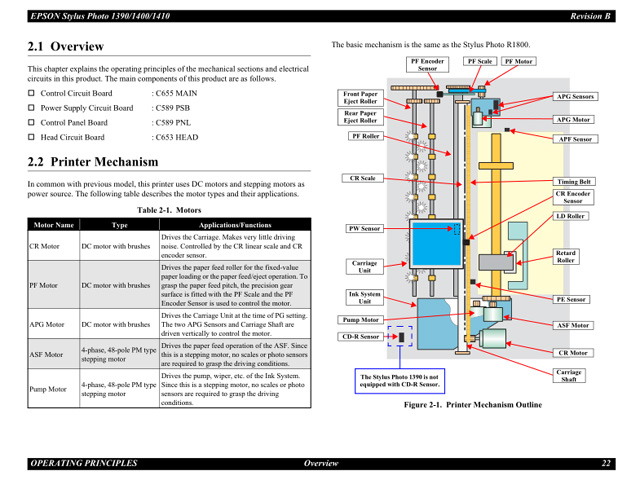Viewport: 640px width, 480px height.
Task: Click the checkbox bullet beside Control Circuit Board
Action: point(31,93)
